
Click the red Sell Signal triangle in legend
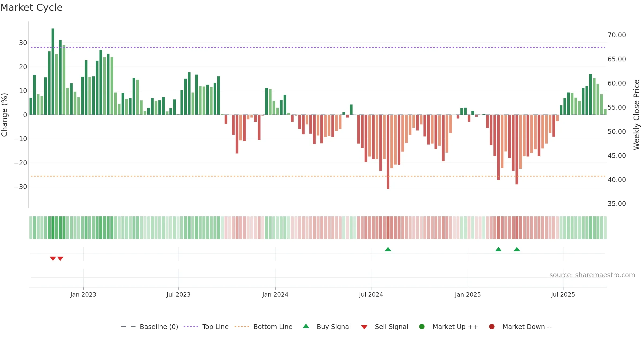(364, 327)
